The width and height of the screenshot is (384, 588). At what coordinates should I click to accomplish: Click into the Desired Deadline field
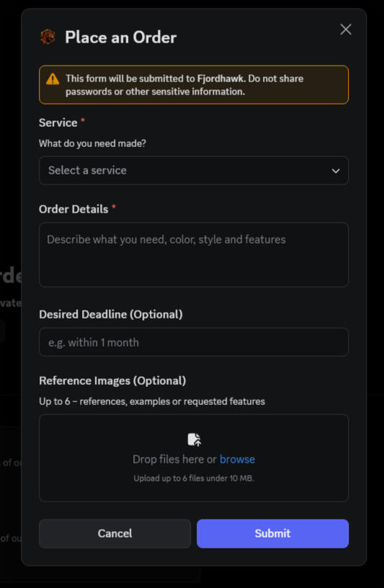point(194,342)
